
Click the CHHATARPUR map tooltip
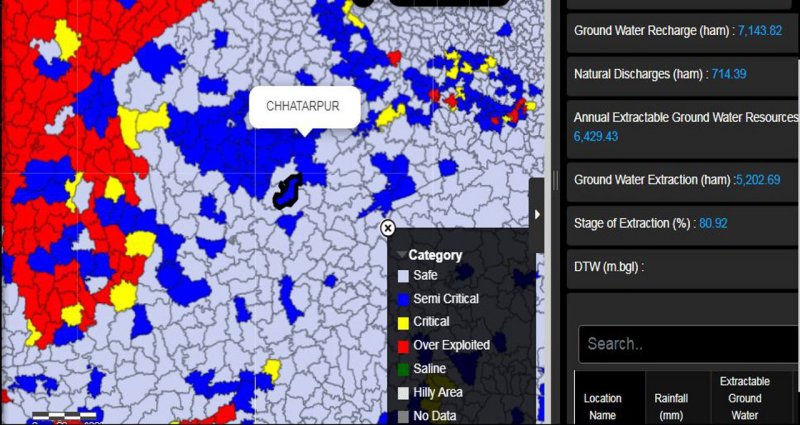tap(305, 107)
